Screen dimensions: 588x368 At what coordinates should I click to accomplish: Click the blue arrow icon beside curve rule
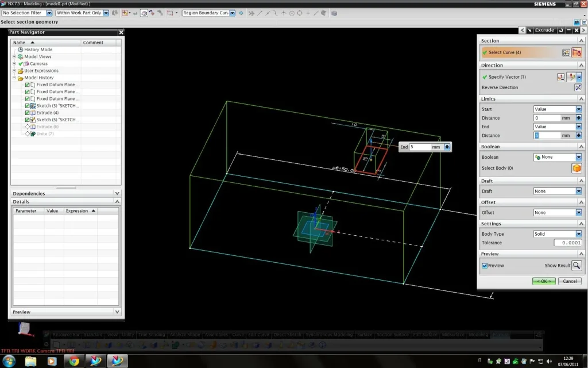[241, 13]
